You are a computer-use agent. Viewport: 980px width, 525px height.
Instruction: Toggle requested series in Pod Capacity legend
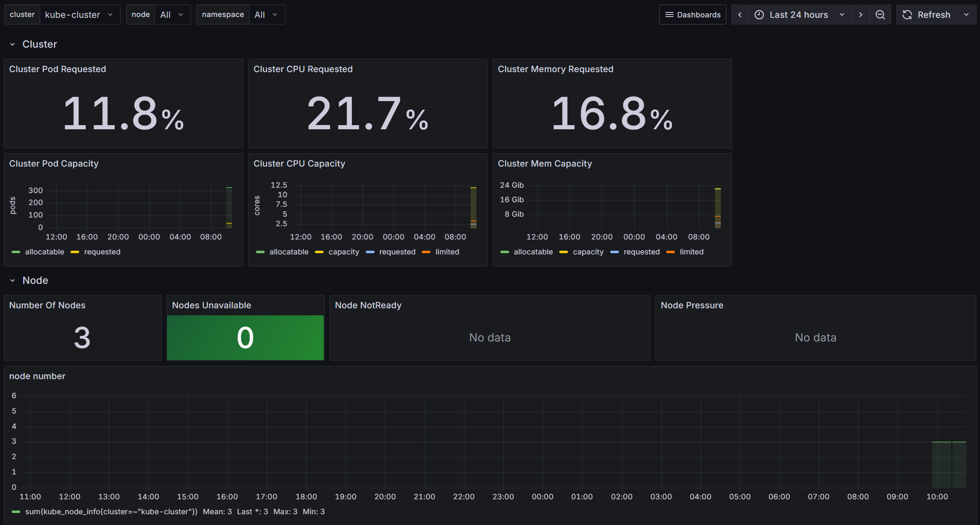point(102,252)
